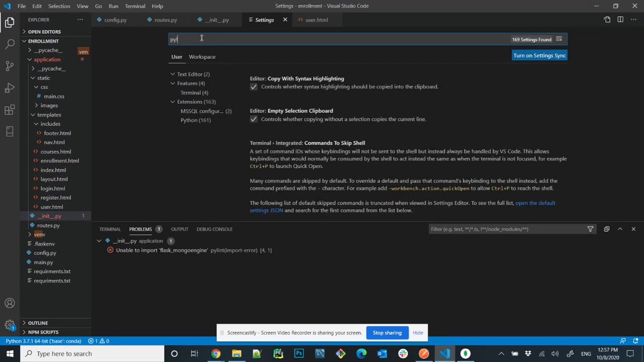644x362 pixels.
Task: Collapse the ENROLLMENT root folder
Action: [x=43, y=41]
